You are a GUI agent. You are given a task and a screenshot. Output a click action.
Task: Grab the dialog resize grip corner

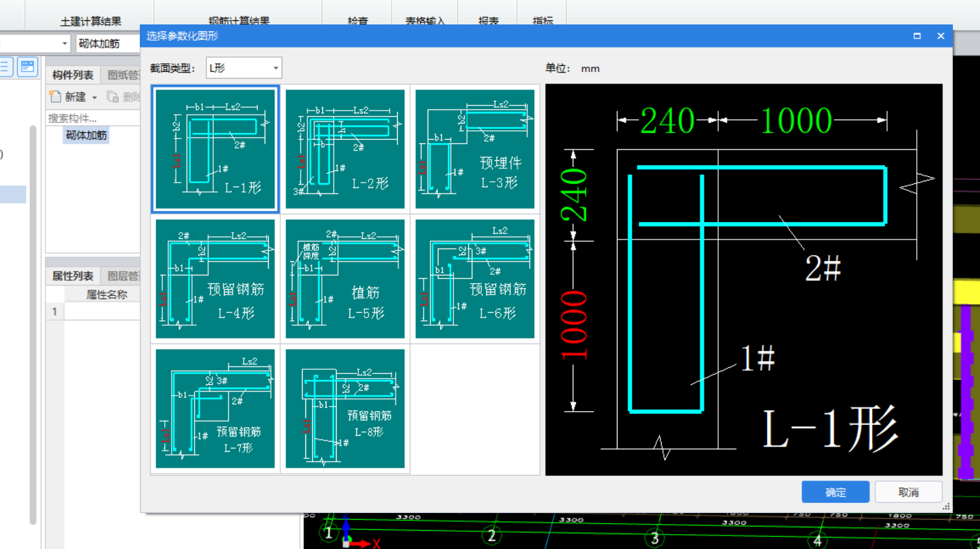(947, 507)
